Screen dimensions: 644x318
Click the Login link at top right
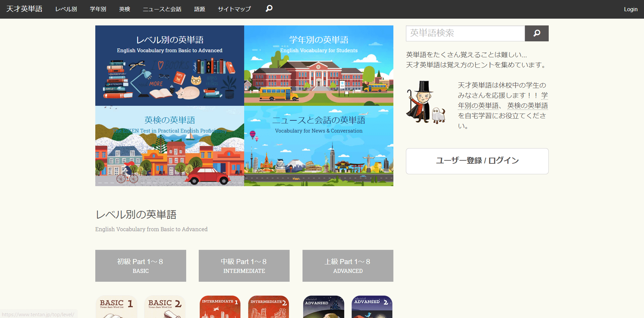(x=630, y=9)
